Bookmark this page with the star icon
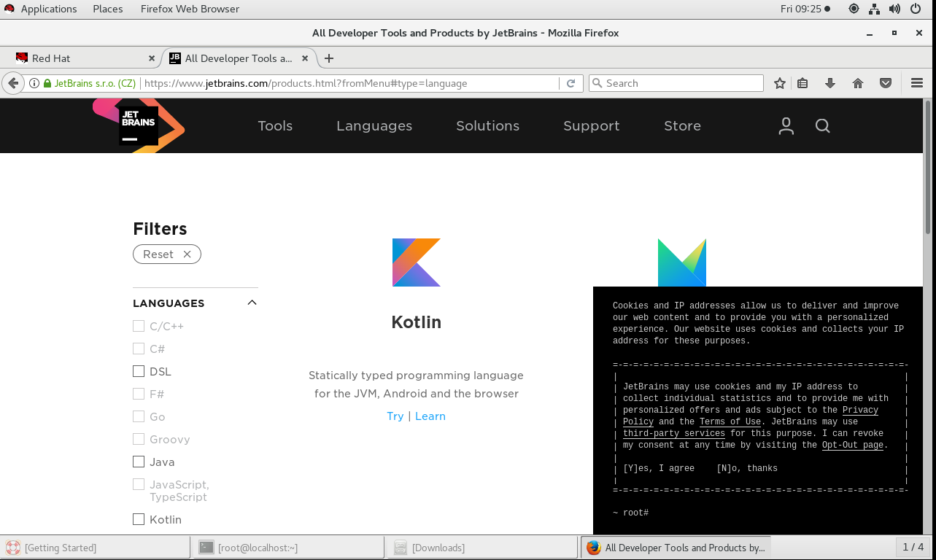 click(x=780, y=83)
